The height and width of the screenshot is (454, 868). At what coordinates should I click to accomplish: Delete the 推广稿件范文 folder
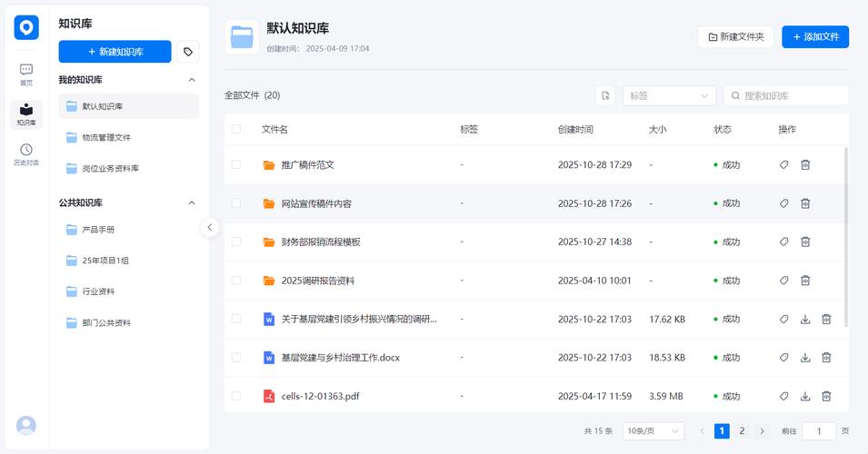805,164
